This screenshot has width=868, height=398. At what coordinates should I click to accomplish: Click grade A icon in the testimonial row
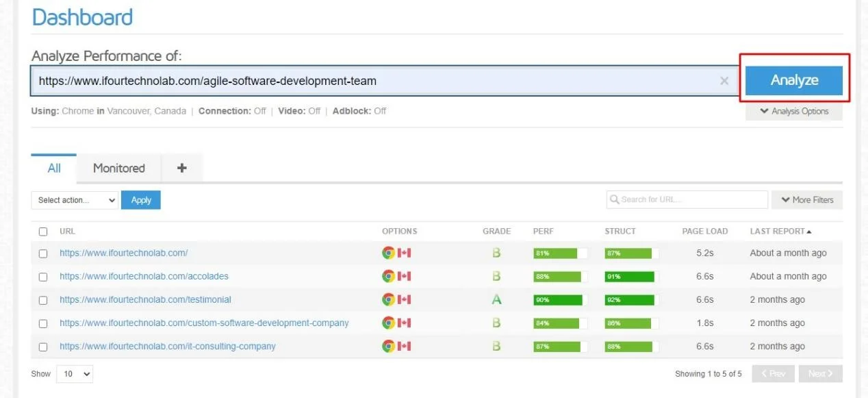pyautogui.click(x=496, y=299)
